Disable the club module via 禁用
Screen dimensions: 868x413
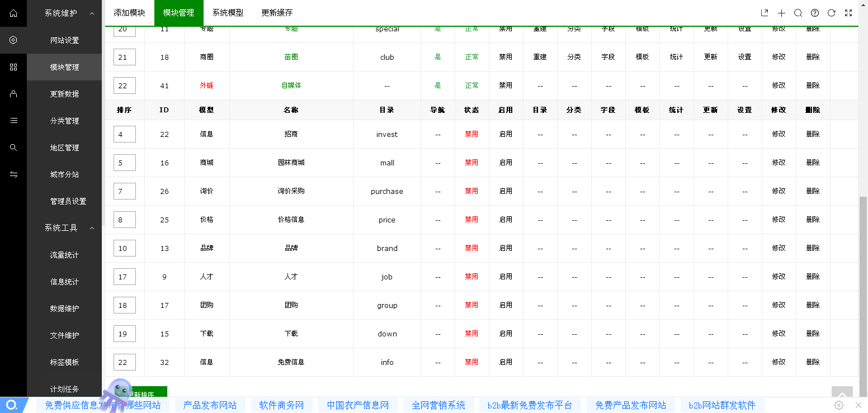coord(506,57)
